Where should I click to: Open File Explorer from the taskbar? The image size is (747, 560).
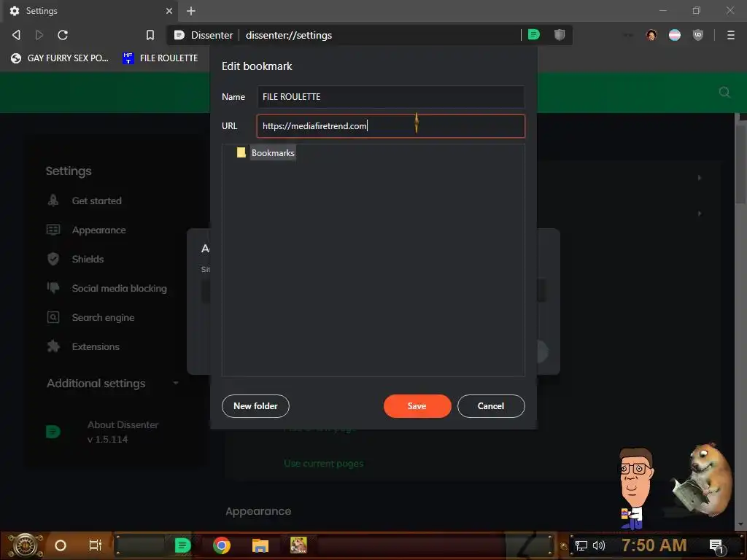pos(260,545)
